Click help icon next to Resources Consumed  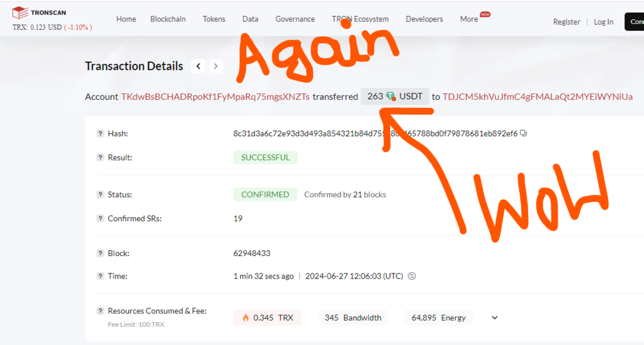[100, 311]
